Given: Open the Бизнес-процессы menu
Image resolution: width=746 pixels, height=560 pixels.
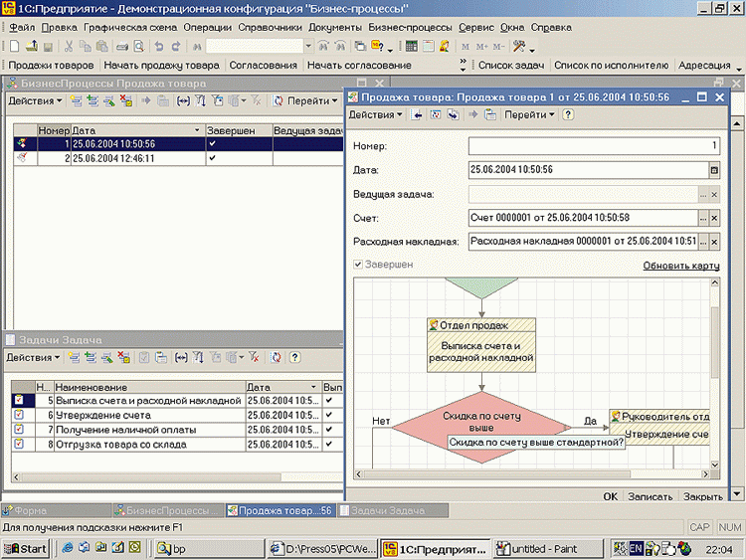Looking at the screenshot, I should 410,27.
